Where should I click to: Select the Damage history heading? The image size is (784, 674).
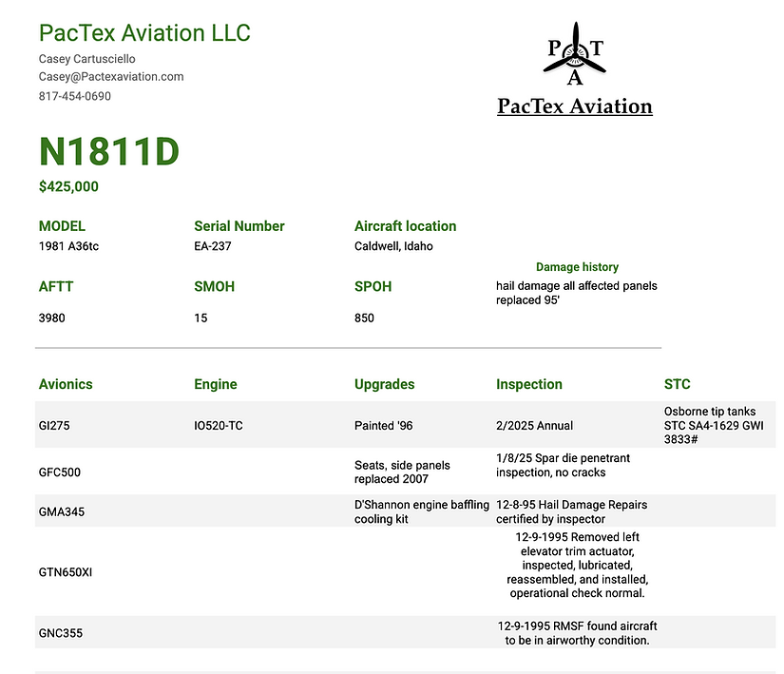pos(577,267)
